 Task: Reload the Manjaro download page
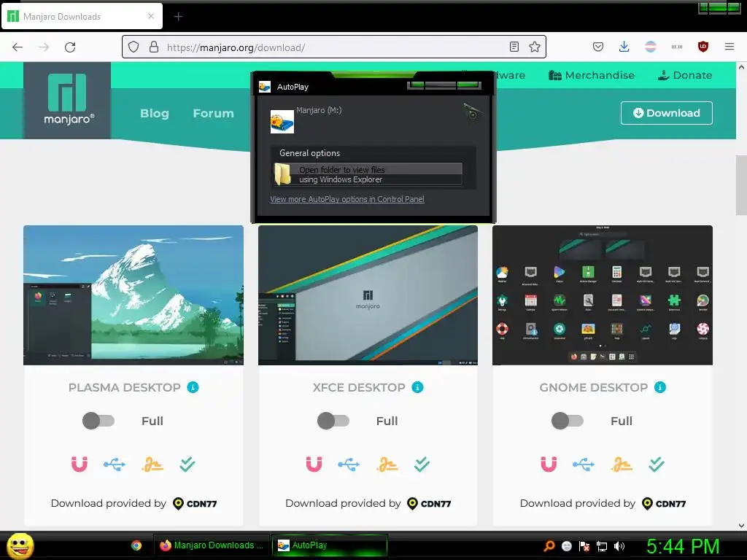(70, 47)
